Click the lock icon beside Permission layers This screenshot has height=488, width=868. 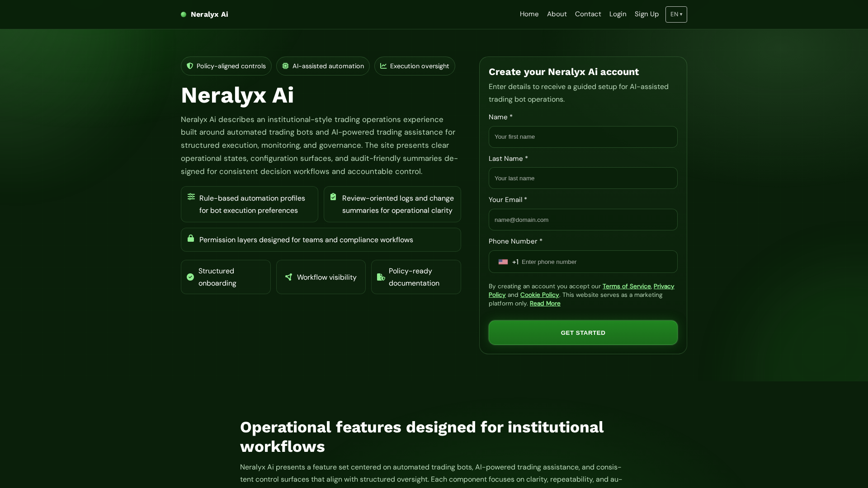[x=191, y=238]
